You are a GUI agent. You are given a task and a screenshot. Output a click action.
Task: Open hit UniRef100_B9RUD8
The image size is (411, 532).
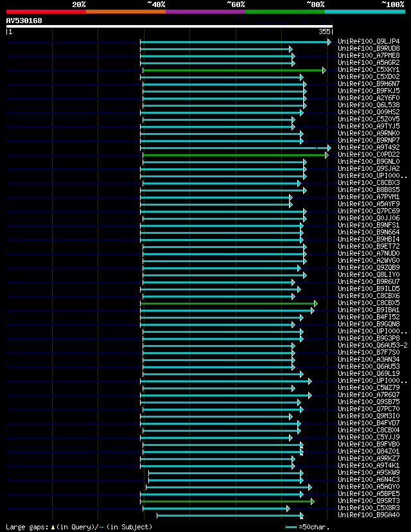click(x=369, y=49)
